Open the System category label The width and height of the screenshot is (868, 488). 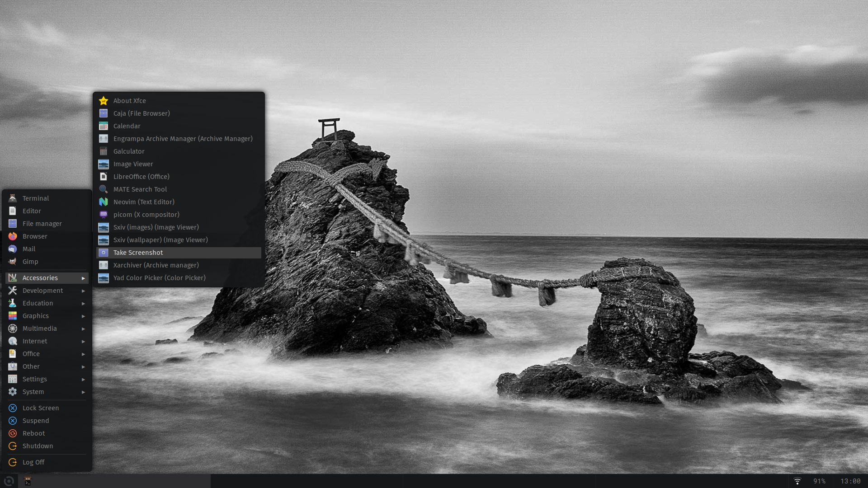tap(33, 392)
